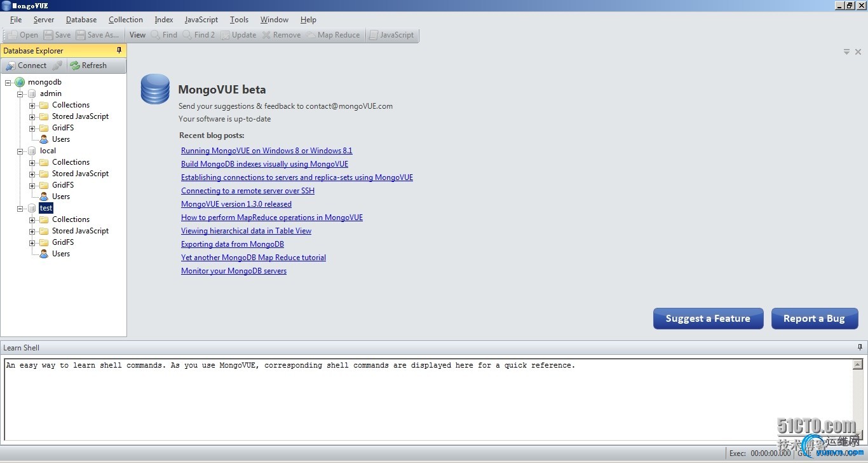Select GridFS folder icon under test database
Viewport: 868px width, 463px height.
coord(44,242)
